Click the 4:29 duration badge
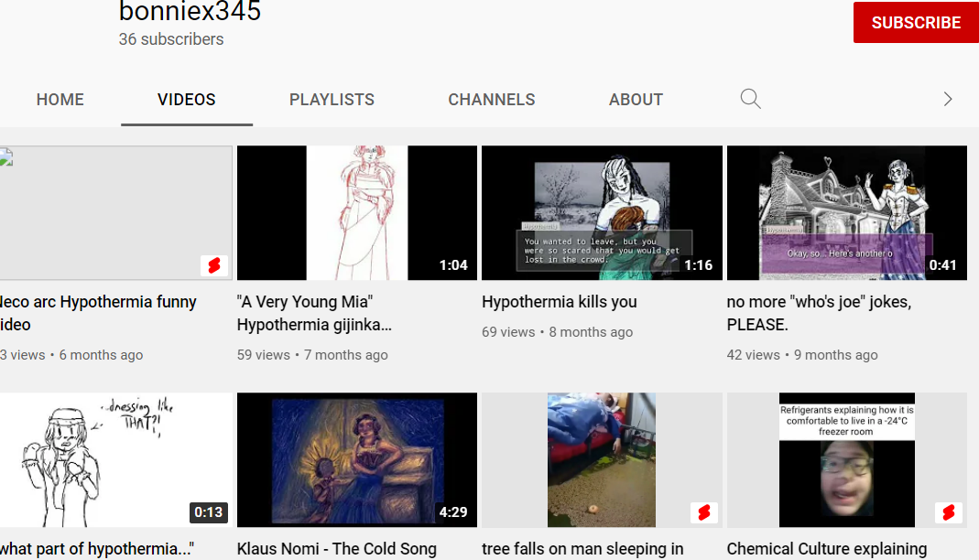Image resolution: width=979 pixels, height=560 pixels. pos(453,512)
